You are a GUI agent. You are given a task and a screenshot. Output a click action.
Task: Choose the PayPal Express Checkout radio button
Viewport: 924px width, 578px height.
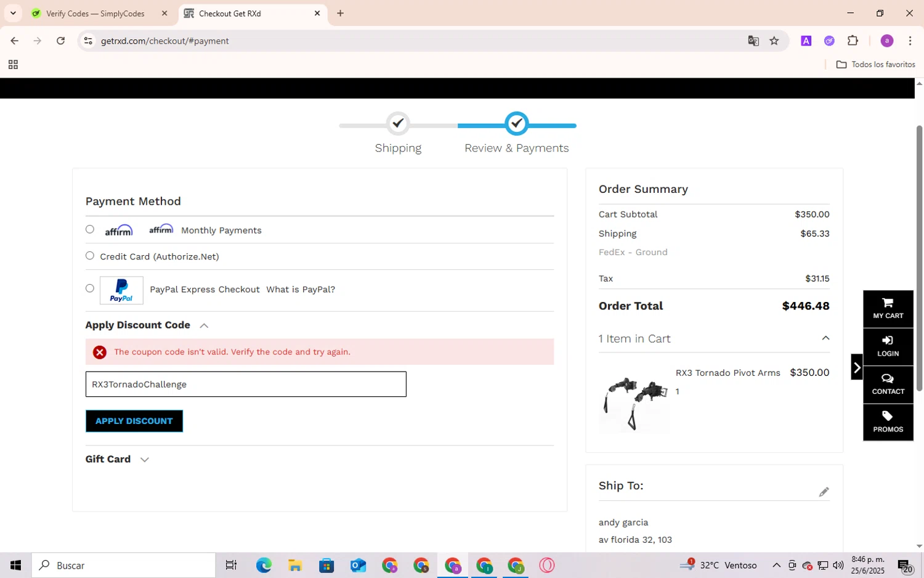[x=90, y=288]
